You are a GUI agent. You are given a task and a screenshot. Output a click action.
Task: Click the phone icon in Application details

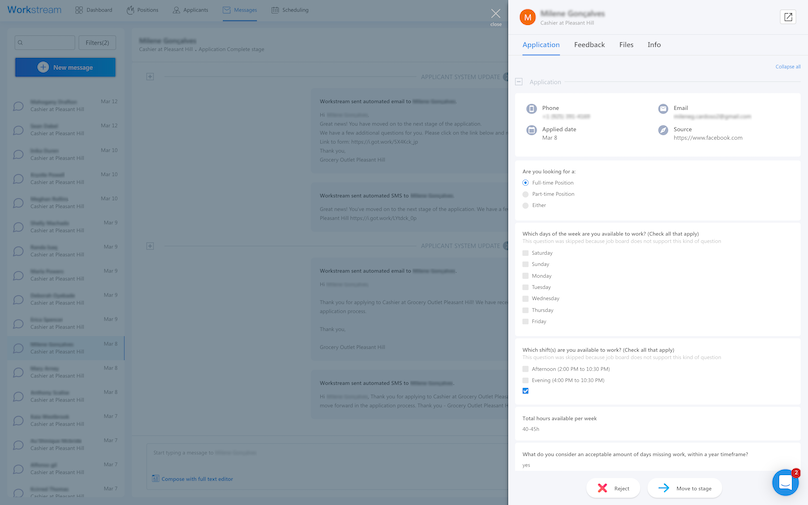point(531,109)
